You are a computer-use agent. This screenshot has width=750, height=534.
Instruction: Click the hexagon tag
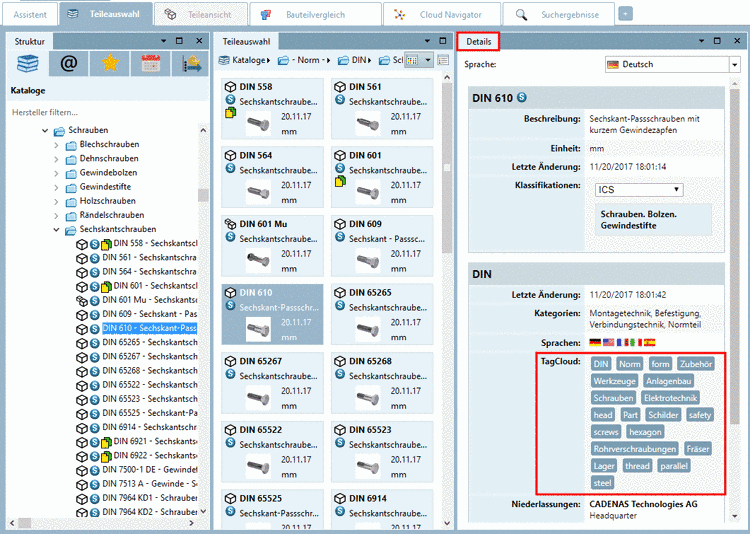(x=645, y=432)
